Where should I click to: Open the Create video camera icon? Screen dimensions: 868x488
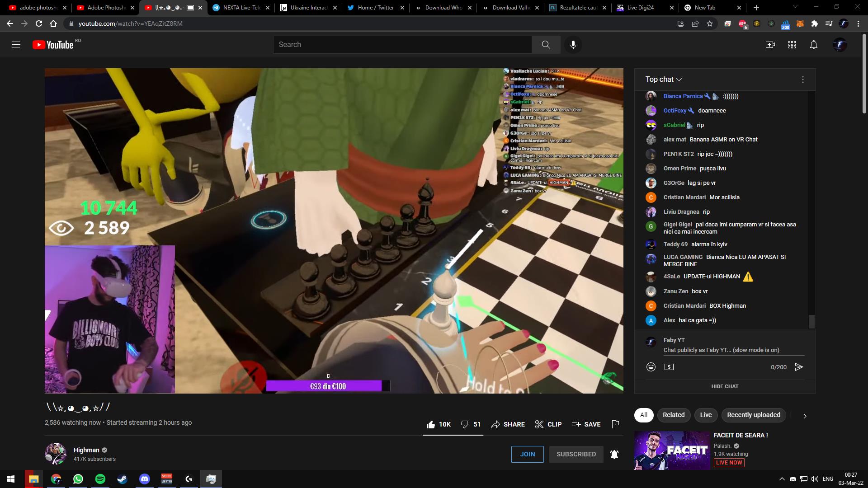pyautogui.click(x=770, y=45)
